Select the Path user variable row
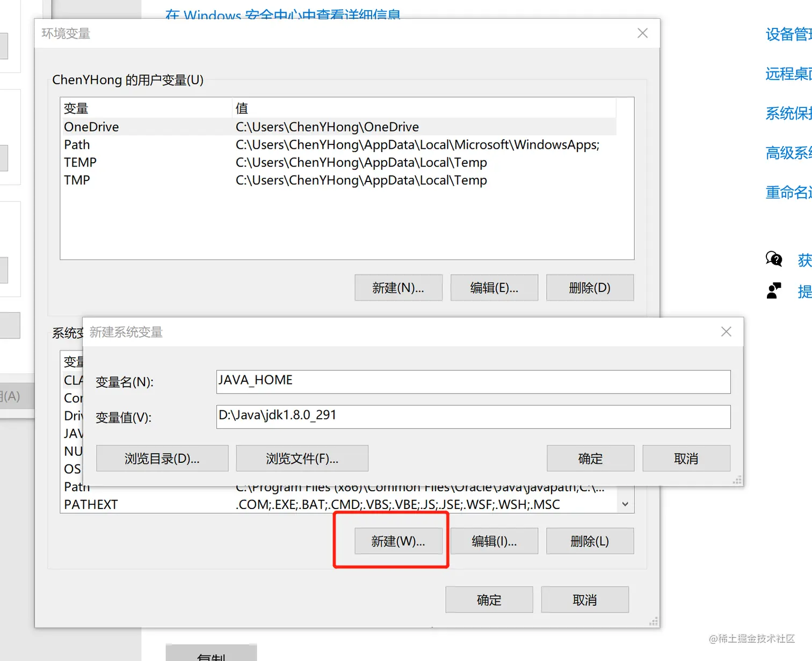The height and width of the screenshot is (661, 812). (x=339, y=144)
